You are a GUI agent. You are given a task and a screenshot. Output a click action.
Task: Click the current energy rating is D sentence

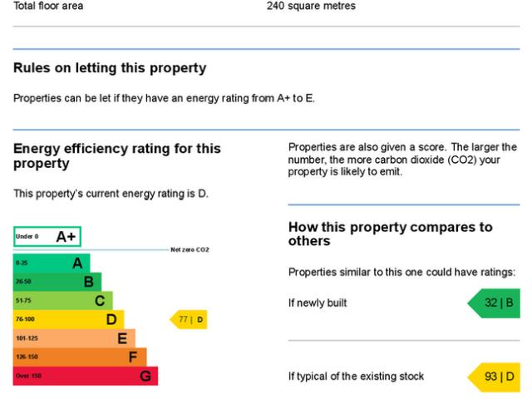(111, 194)
